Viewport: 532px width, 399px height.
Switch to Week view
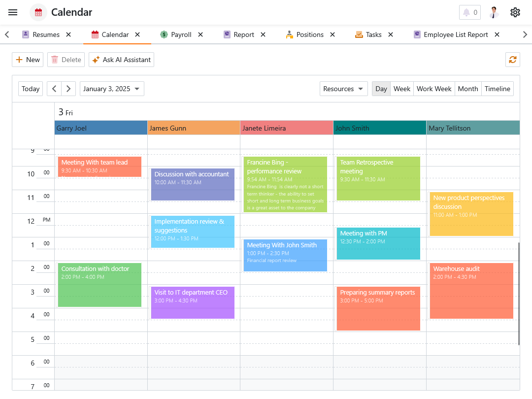pyautogui.click(x=401, y=89)
